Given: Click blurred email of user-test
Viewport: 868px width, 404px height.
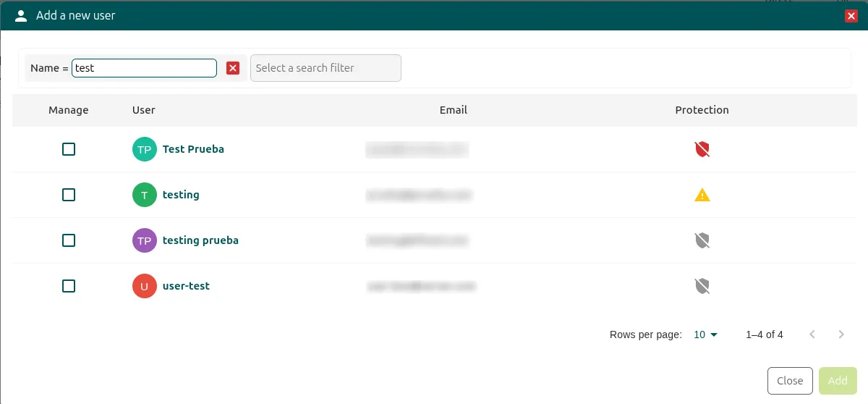Looking at the screenshot, I should (421, 286).
